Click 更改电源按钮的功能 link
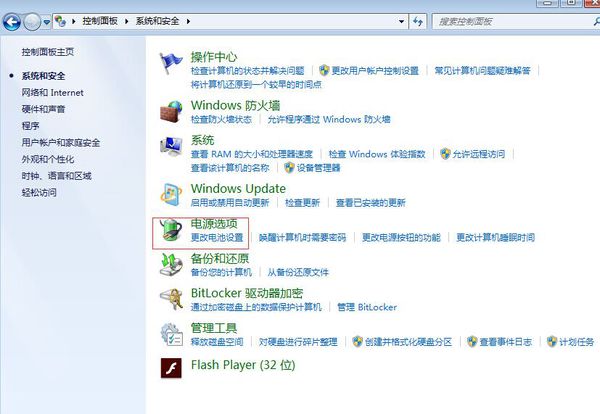 point(401,238)
